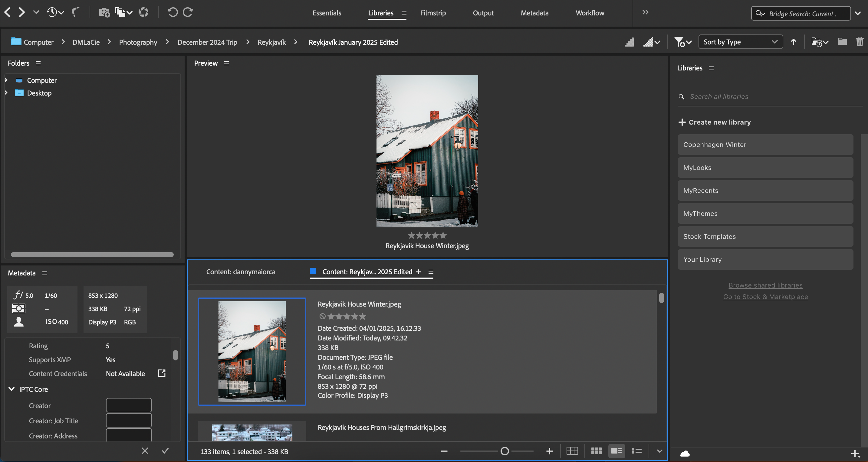
Task: Click the Get Photos from Camera icon
Action: [x=104, y=12]
